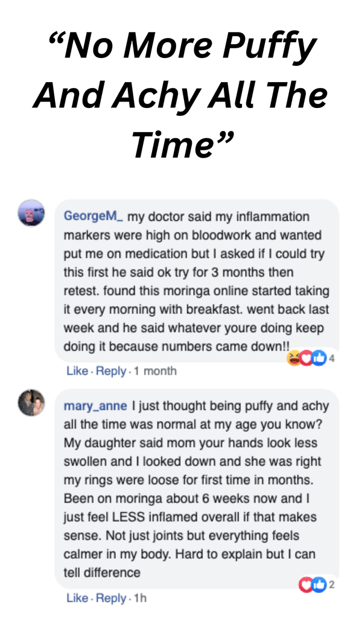Click thumbs-up reaction icon on GeorgeM_'s comment
The width and height of the screenshot is (362, 644).
(x=318, y=358)
